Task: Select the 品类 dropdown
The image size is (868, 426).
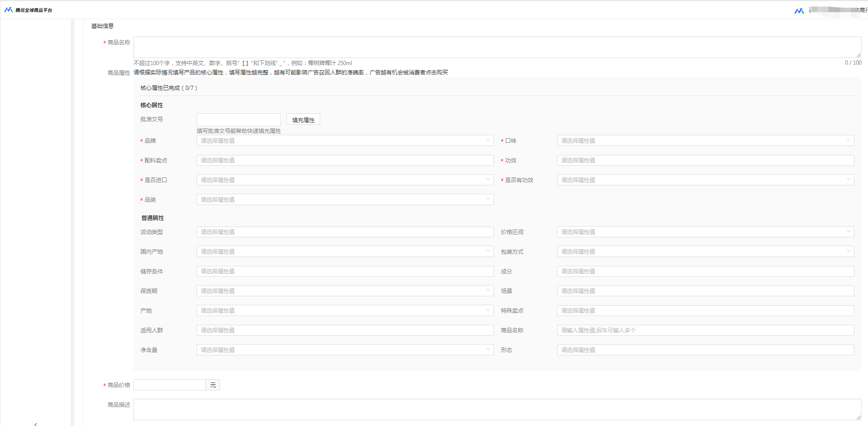Action: click(345, 199)
